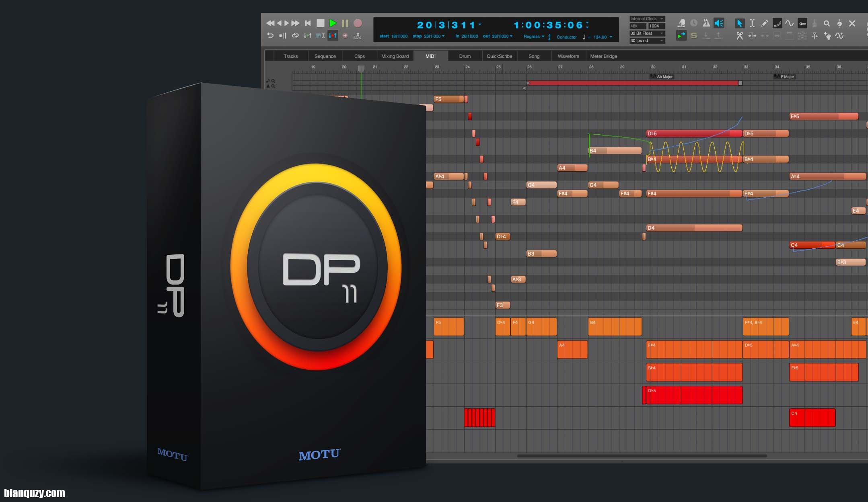Select the magnifier zoom tool

pos(827,23)
